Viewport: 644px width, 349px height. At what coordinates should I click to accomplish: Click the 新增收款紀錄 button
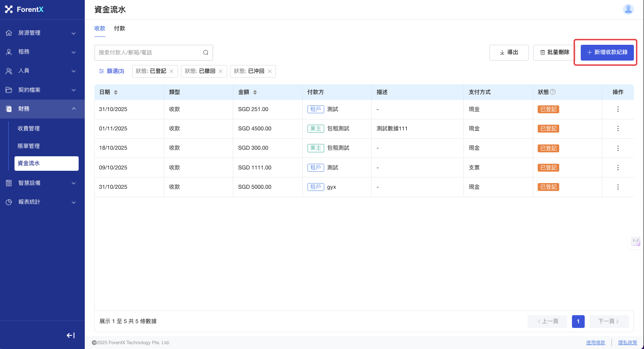click(607, 52)
